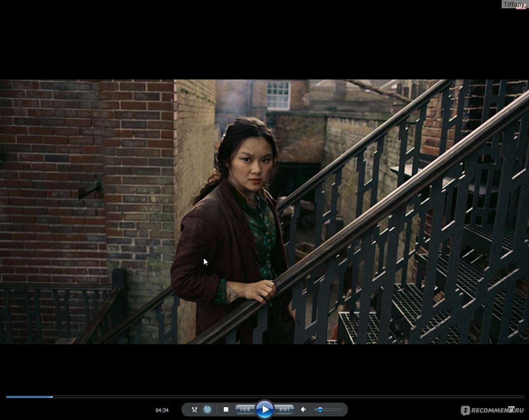Click the video frame display area
Image resolution: width=529 pixels, height=420 pixels.
pyautogui.click(x=264, y=211)
